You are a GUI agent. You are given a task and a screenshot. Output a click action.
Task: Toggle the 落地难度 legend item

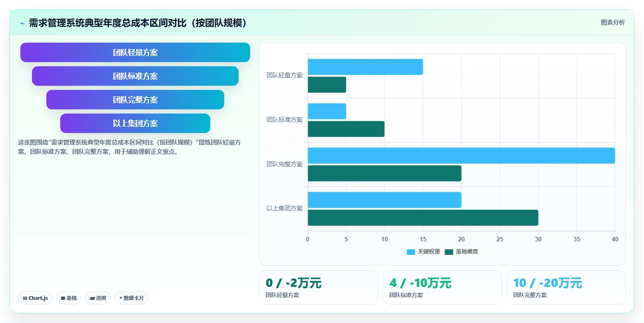tap(461, 252)
